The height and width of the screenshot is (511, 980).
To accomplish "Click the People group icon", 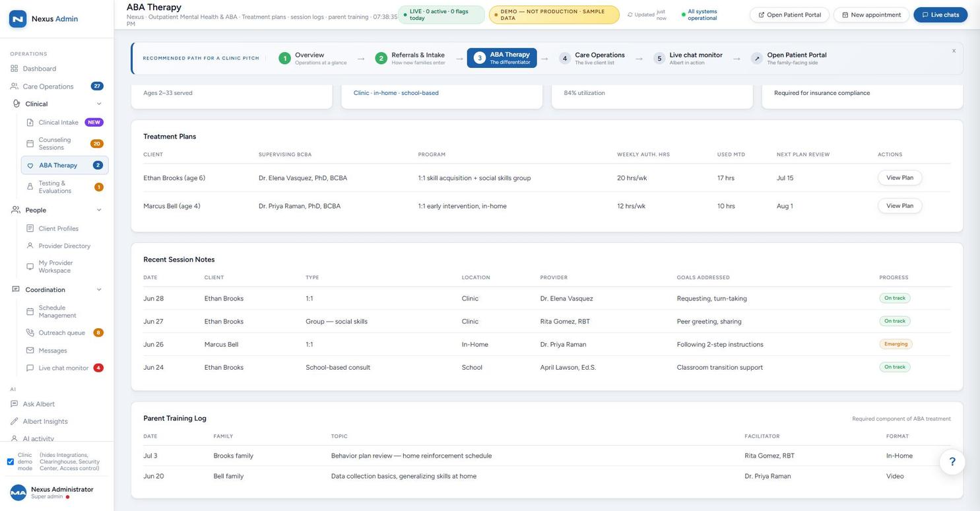I will point(16,210).
